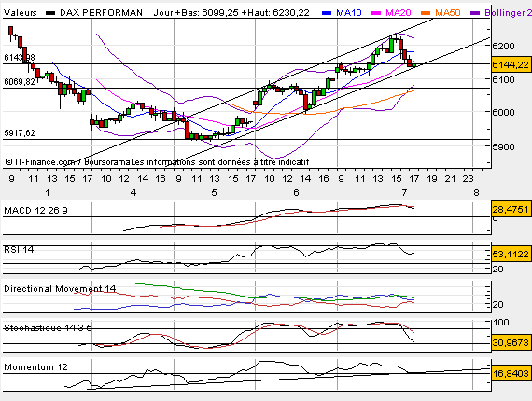Click the current price box 6144,22
532x401 pixels.
click(x=511, y=64)
